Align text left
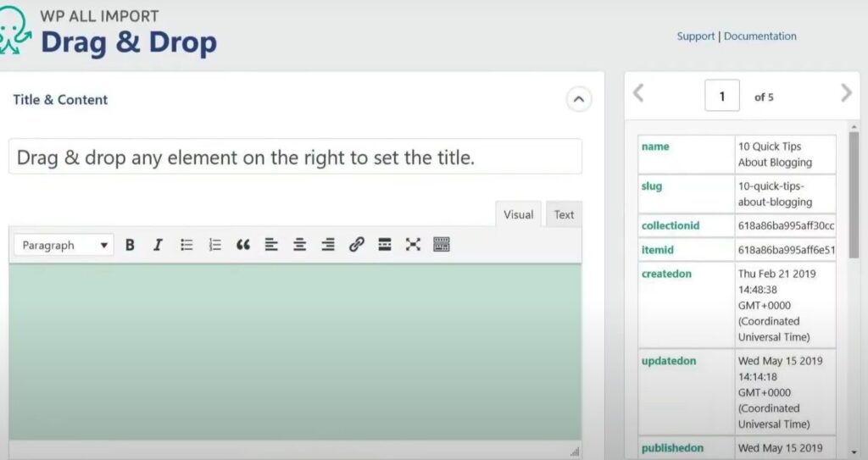868x460 pixels. [271, 245]
